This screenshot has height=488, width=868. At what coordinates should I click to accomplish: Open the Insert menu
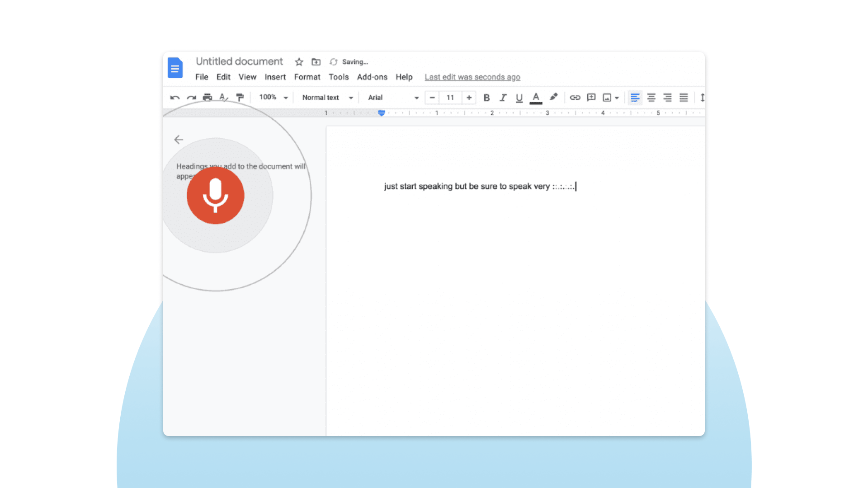coord(275,77)
